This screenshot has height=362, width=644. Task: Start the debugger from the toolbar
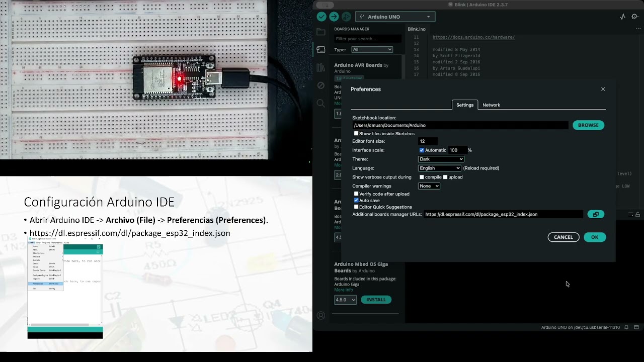(x=346, y=17)
